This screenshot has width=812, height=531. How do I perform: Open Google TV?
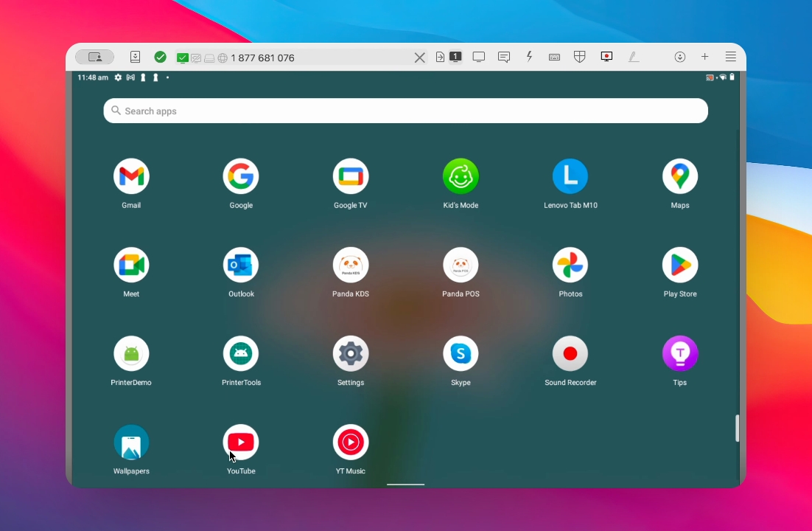point(351,176)
